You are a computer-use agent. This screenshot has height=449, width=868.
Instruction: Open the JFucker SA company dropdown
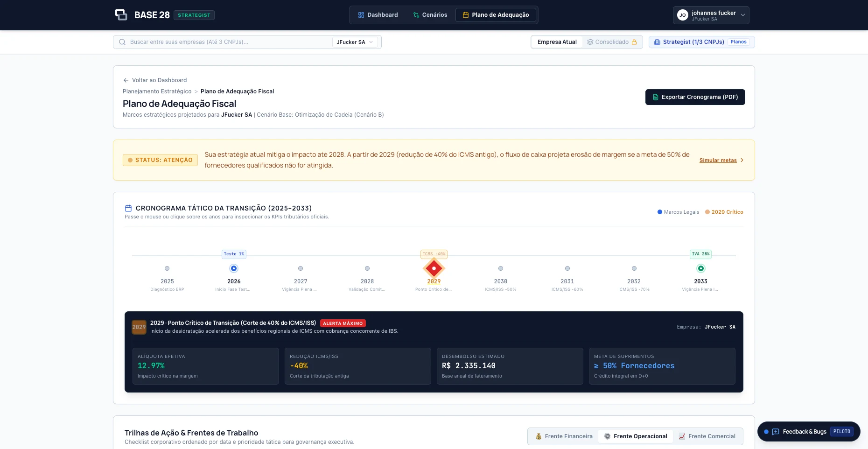pyautogui.click(x=355, y=42)
